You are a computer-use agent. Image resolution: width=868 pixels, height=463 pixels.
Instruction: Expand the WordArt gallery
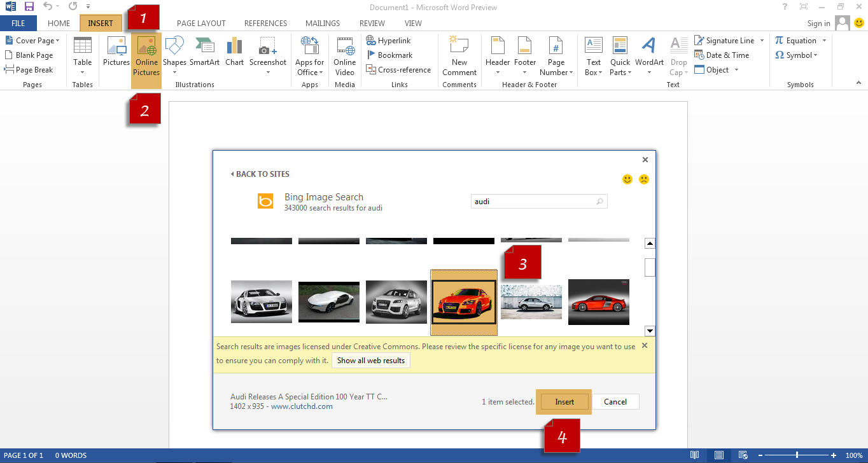pos(649,56)
